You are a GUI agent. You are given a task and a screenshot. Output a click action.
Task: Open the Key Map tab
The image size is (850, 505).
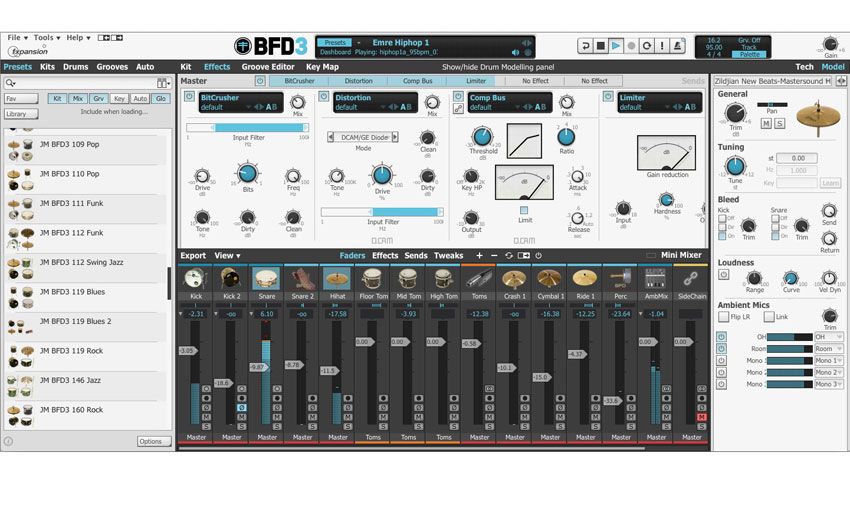[x=322, y=67]
